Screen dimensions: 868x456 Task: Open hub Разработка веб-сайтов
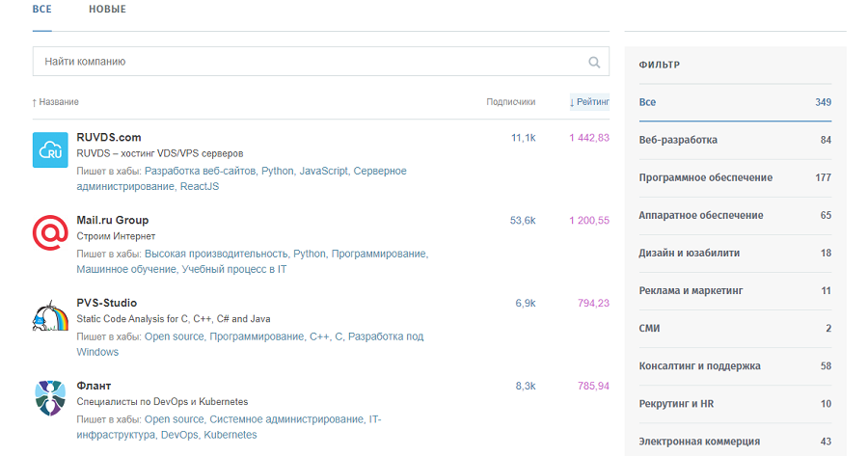[x=200, y=171]
